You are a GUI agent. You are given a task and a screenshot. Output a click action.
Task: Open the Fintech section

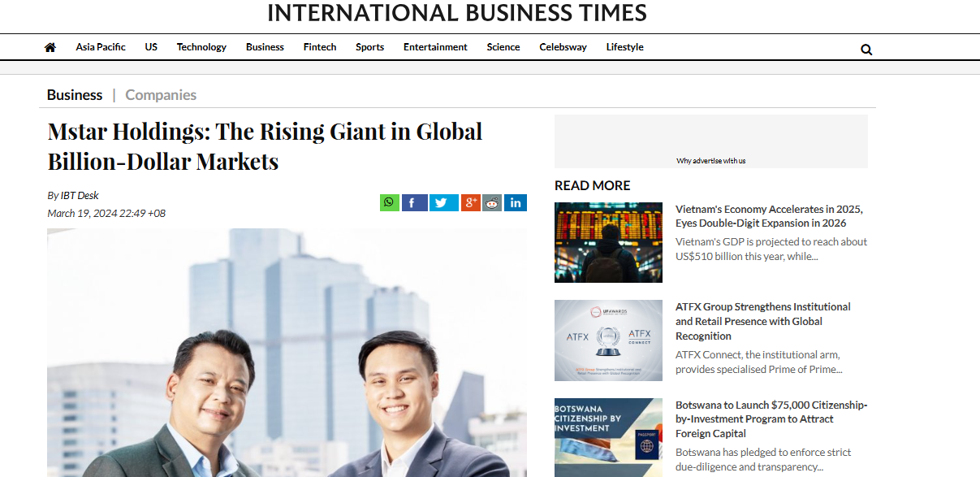pyautogui.click(x=319, y=47)
